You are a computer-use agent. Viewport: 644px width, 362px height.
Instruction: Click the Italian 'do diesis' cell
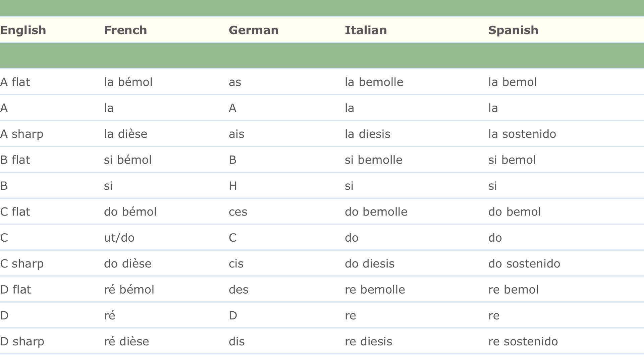(x=370, y=264)
